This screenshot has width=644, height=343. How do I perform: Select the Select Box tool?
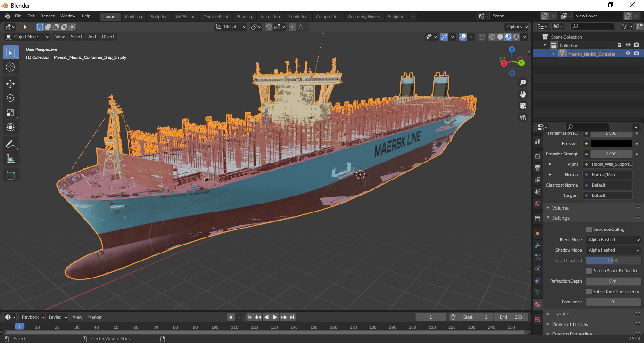click(10, 53)
